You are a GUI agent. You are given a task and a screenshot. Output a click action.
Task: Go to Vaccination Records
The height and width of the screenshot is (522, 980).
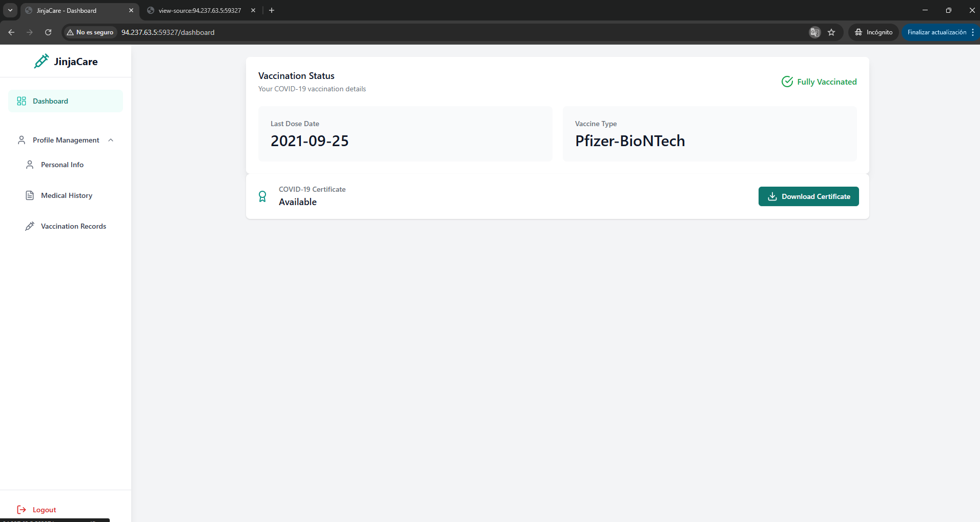pos(73,226)
